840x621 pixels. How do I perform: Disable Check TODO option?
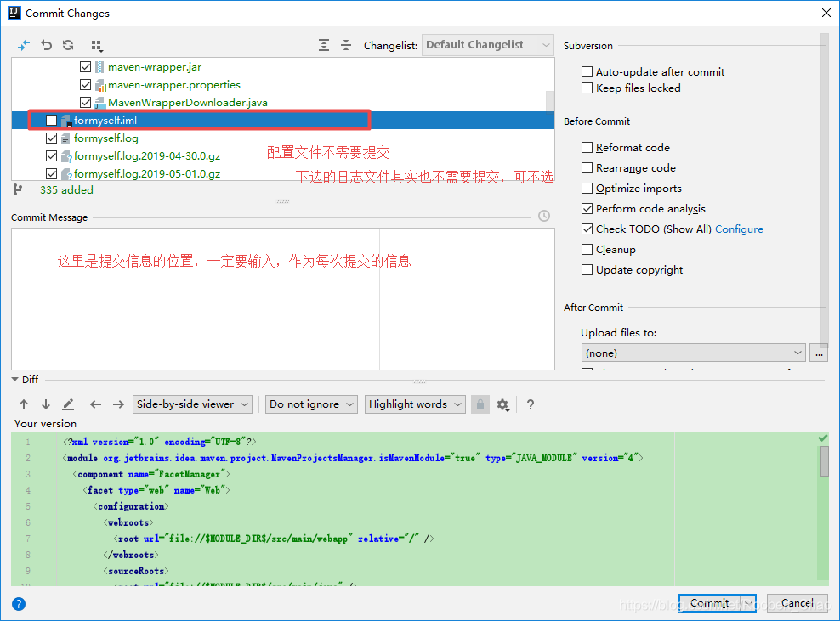(x=587, y=229)
